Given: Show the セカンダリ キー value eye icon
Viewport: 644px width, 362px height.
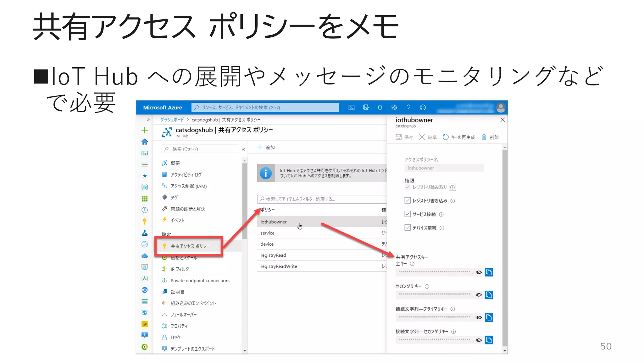Looking at the screenshot, I should 479,295.
